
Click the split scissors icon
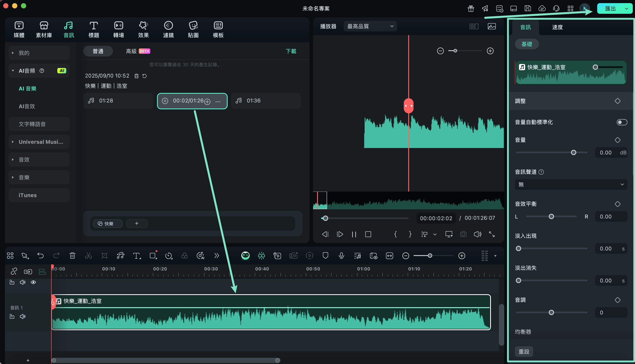click(x=88, y=256)
